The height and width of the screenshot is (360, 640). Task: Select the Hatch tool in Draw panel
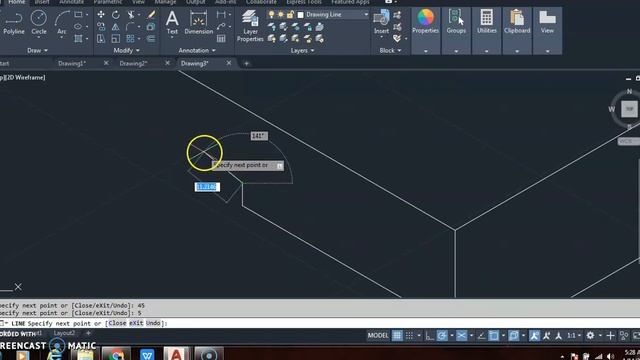pos(78,39)
